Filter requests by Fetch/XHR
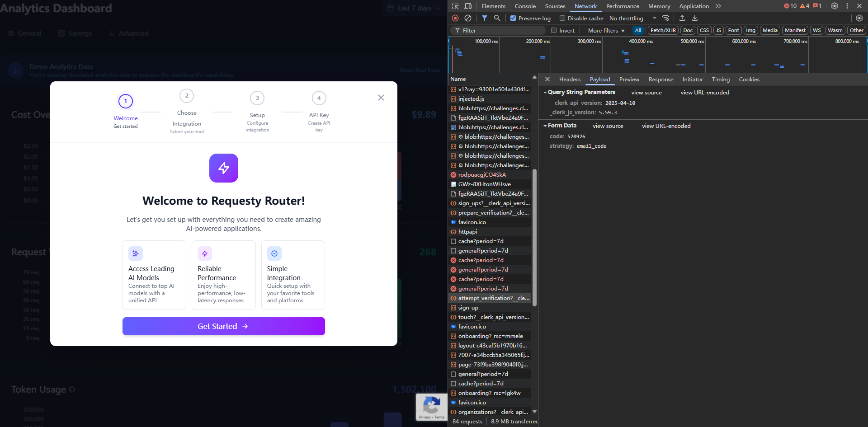The image size is (868, 427). [x=663, y=30]
